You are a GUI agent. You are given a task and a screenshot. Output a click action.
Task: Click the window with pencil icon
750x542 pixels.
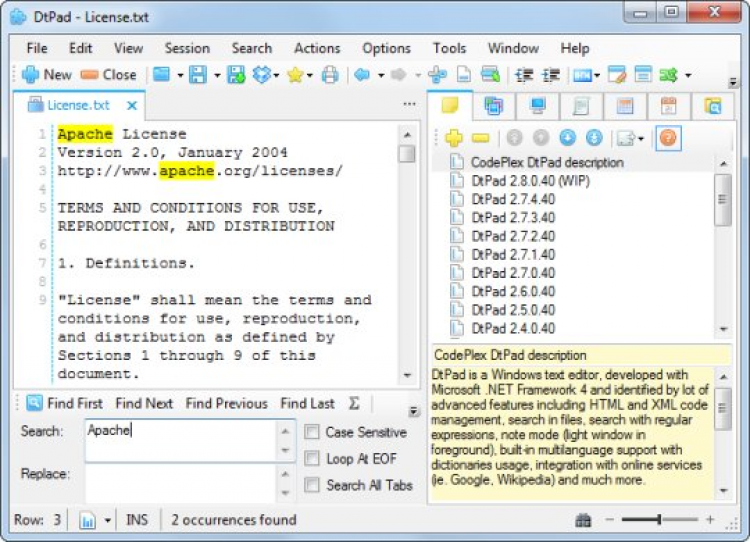pos(617,75)
